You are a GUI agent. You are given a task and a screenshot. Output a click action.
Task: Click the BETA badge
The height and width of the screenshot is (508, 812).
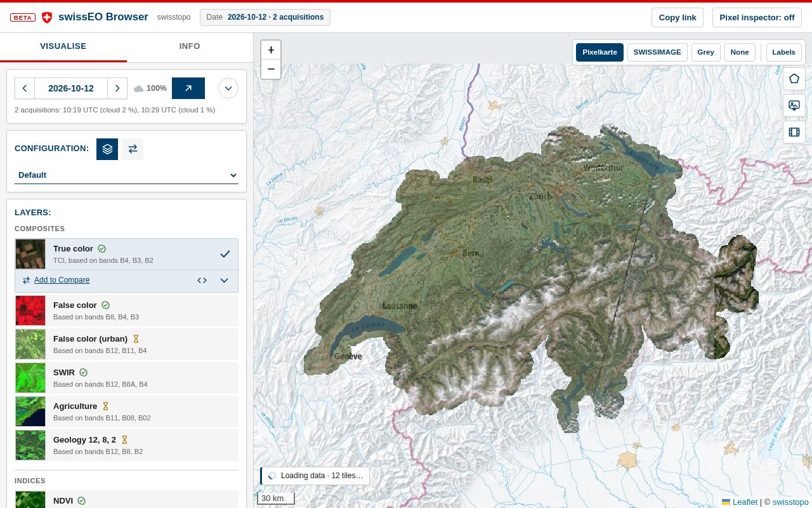click(23, 18)
